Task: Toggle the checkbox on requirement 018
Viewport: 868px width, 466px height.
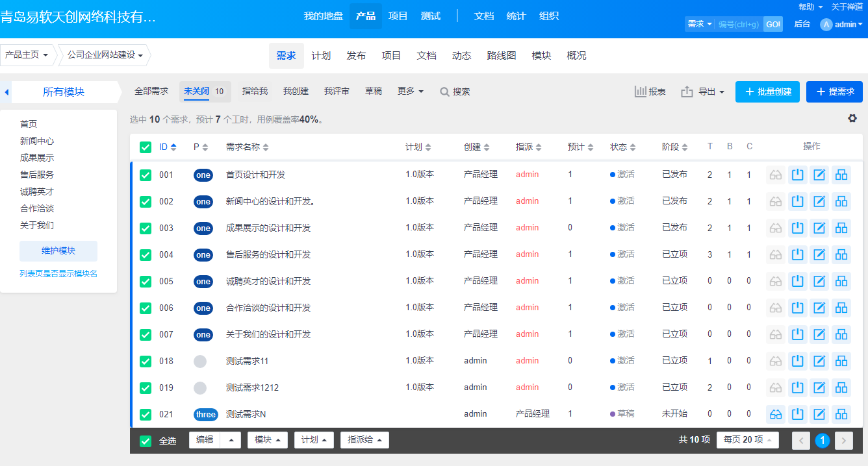Action: 146,360
